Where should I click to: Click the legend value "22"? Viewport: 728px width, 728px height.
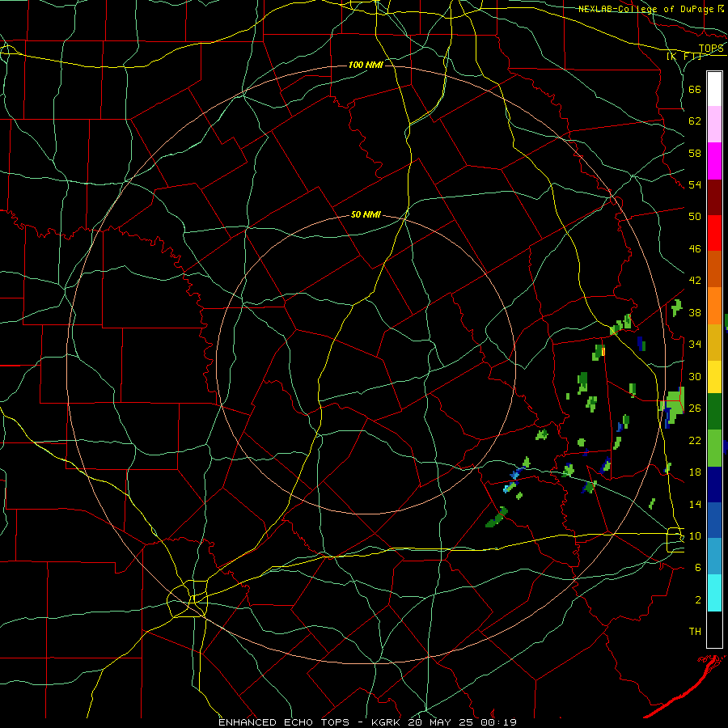[695, 440]
